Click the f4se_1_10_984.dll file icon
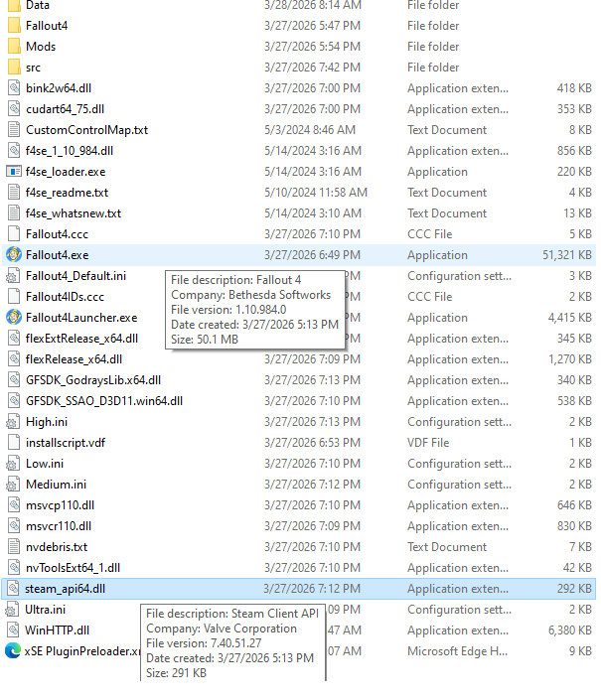The image size is (601, 700). pyautogui.click(x=14, y=151)
